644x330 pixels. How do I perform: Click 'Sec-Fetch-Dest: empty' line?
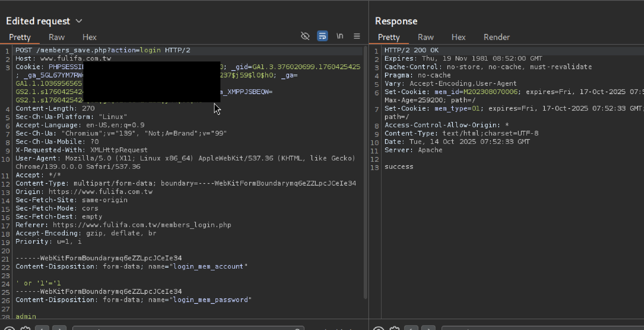tap(59, 216)
